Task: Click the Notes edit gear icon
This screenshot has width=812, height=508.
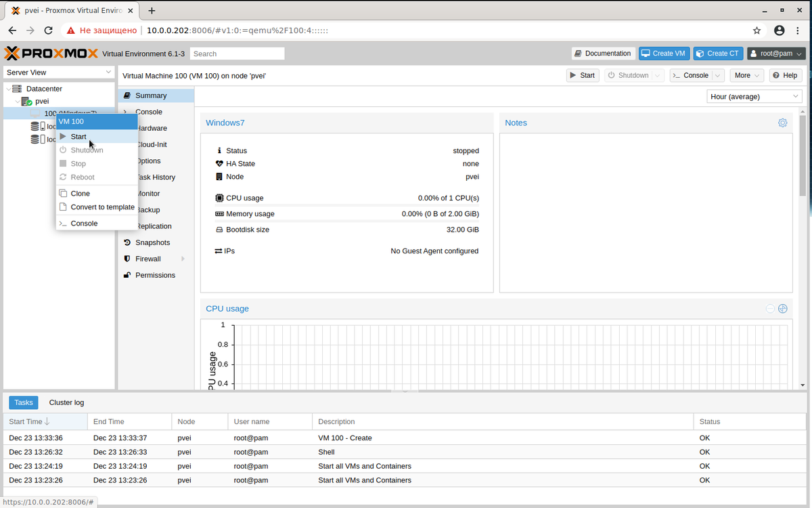Action: [x=782, y=123]
